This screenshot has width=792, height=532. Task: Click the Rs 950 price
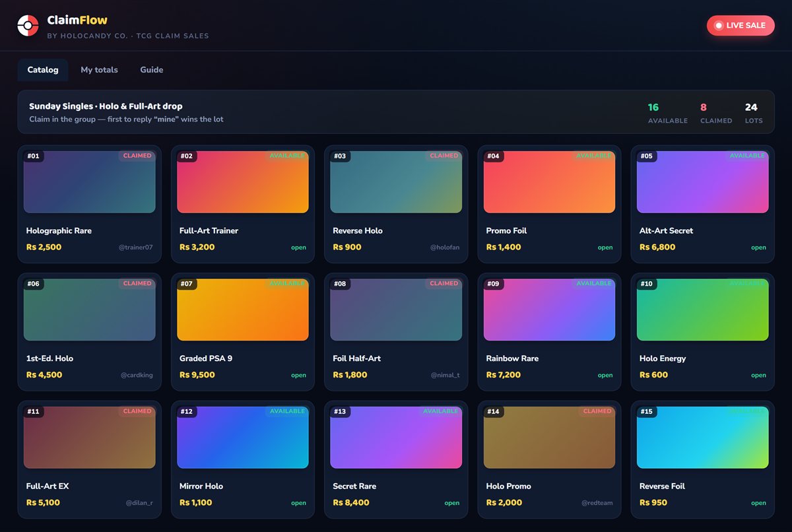tap(653, 502)
